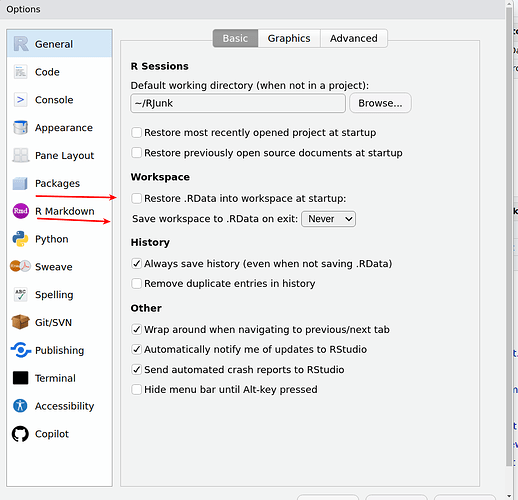Switch to the Basic tab
Image resolution: width=518 pixels, height=500 pixels.
235,38
